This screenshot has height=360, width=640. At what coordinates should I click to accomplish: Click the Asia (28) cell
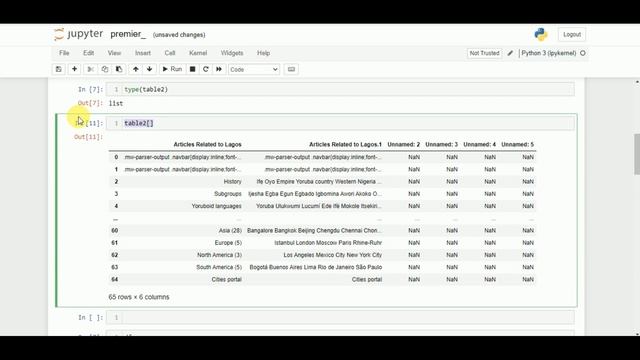point(230,231)
